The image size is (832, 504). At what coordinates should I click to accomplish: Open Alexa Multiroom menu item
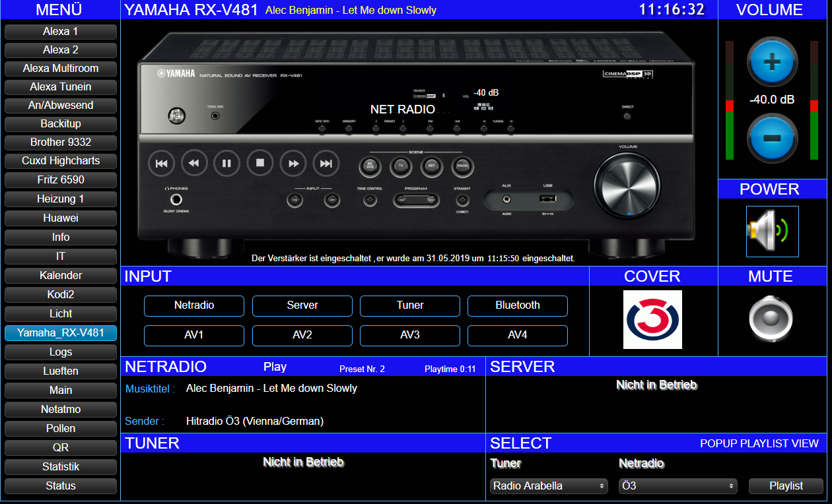click(x=61, y=69)
